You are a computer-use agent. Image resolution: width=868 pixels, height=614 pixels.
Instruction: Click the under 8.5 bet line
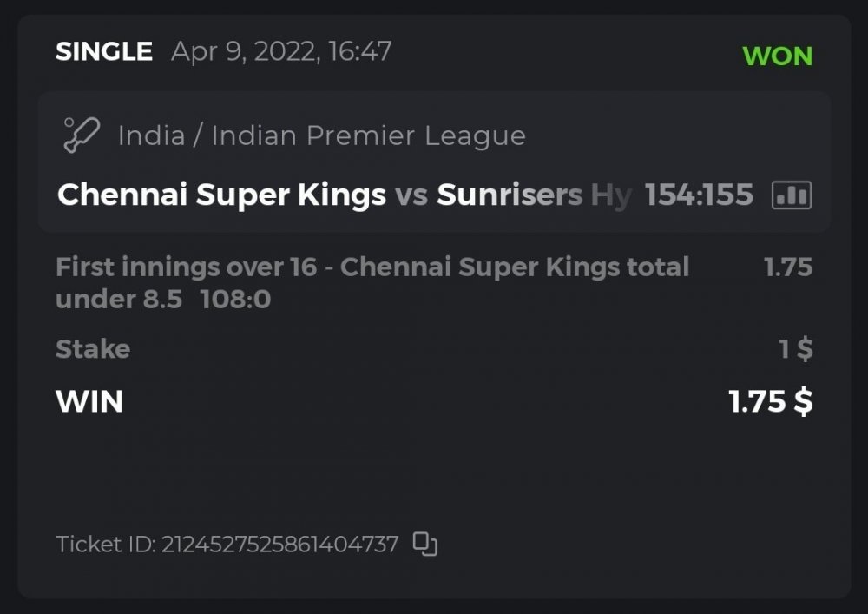pyautogui.click(x=119, y=300)
